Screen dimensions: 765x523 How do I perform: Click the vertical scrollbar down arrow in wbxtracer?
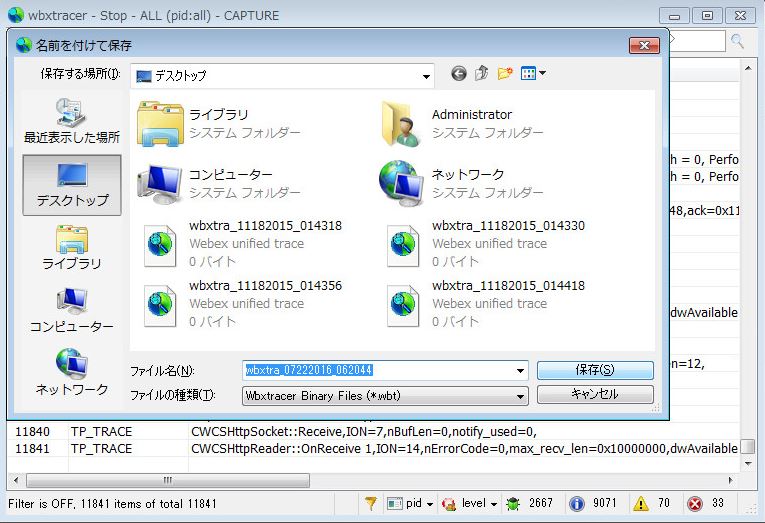[748, 463]
